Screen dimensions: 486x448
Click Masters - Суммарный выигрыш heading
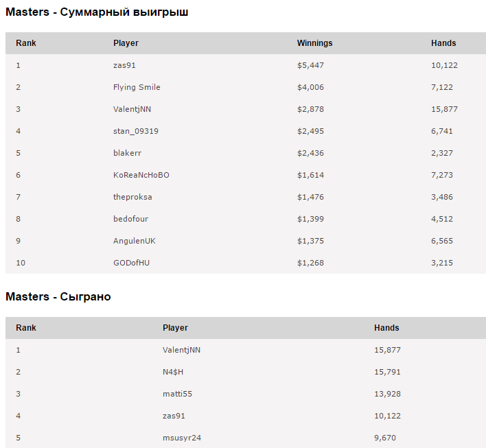97,12
